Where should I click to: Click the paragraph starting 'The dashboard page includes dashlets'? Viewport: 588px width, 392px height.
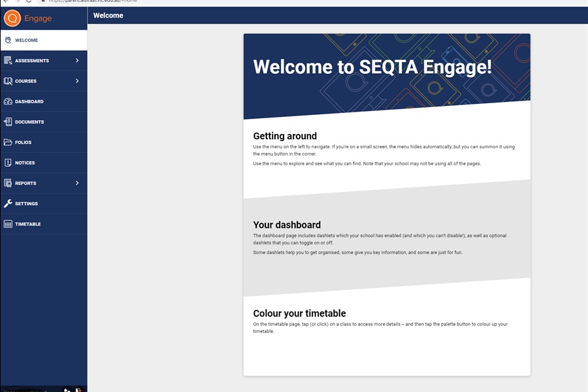(x=380, y=239)
